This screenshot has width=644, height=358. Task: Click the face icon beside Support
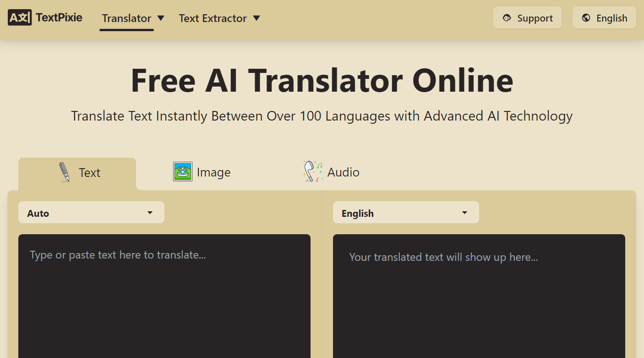click(507, 18)
